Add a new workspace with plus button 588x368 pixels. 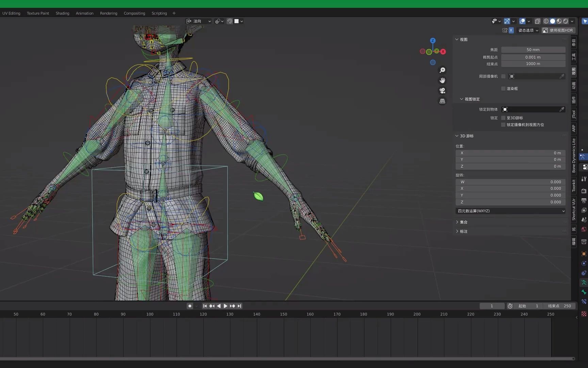[174, 13]
